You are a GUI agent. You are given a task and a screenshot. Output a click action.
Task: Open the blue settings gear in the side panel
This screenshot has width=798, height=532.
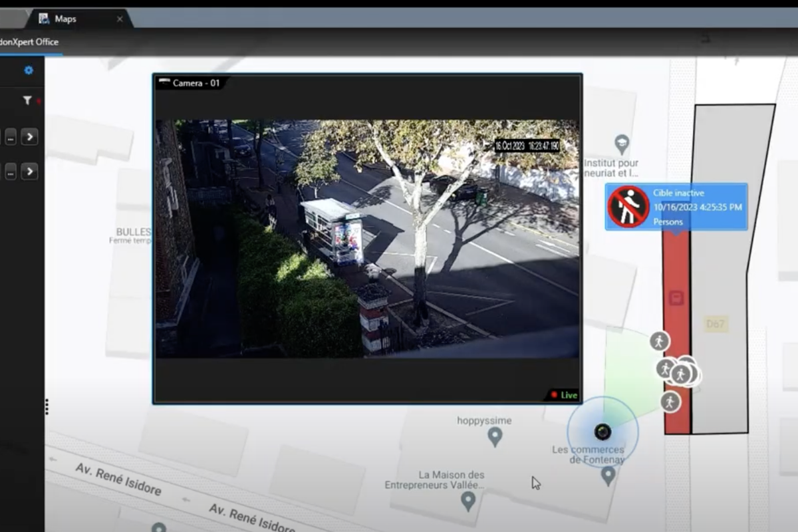29,70
